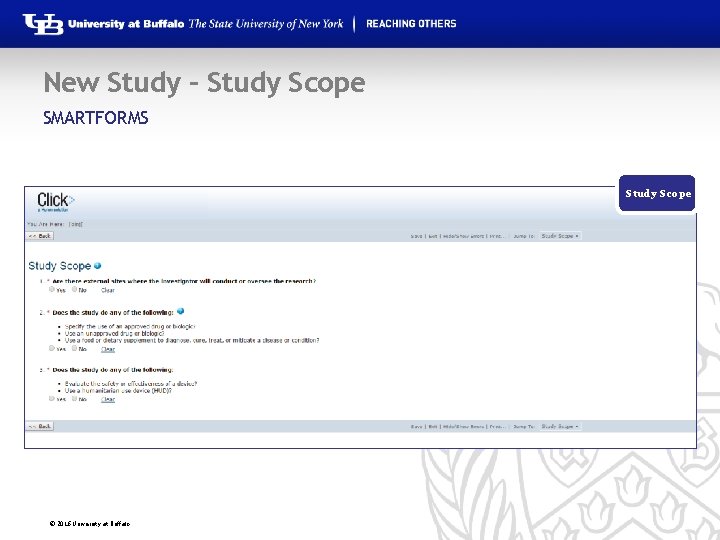Select No for the device question

point(74,398)
